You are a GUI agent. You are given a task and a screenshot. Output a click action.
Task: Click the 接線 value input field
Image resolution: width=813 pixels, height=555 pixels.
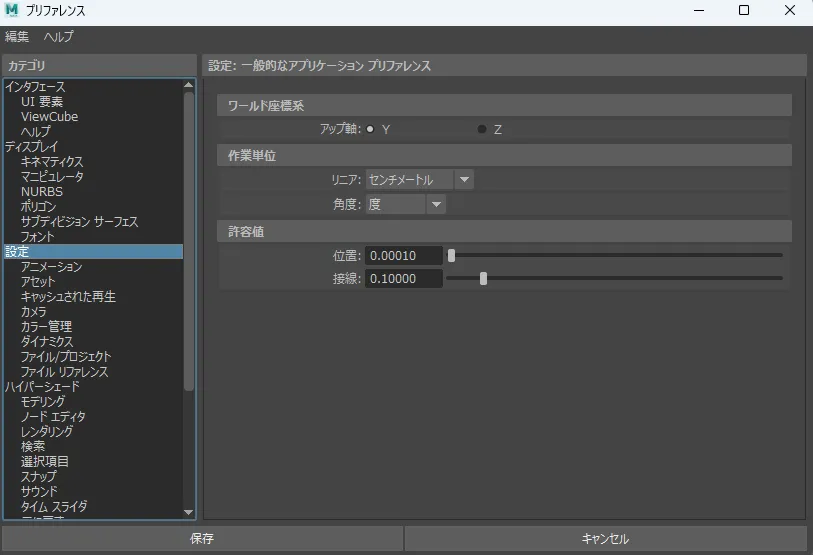pyautogui.click(x=403, y=279)
